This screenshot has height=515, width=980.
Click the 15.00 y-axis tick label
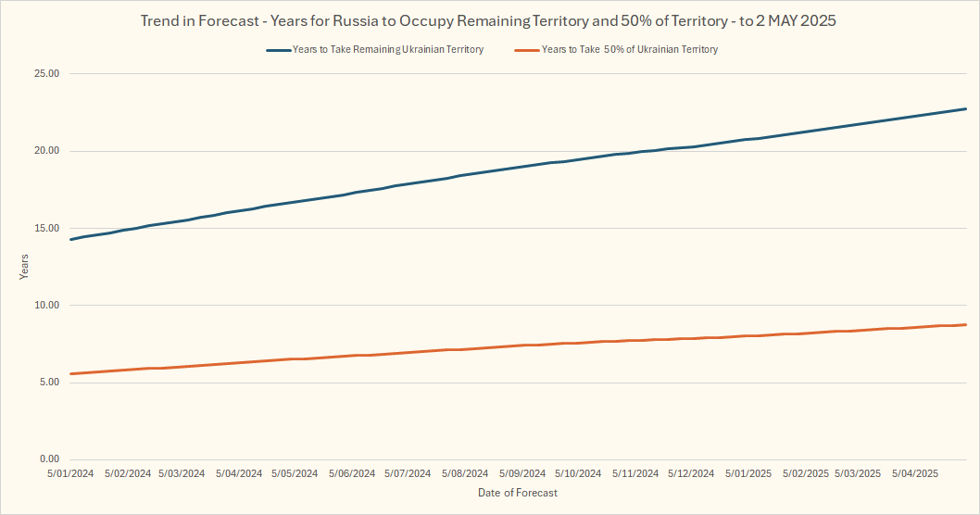coord(47,228)
